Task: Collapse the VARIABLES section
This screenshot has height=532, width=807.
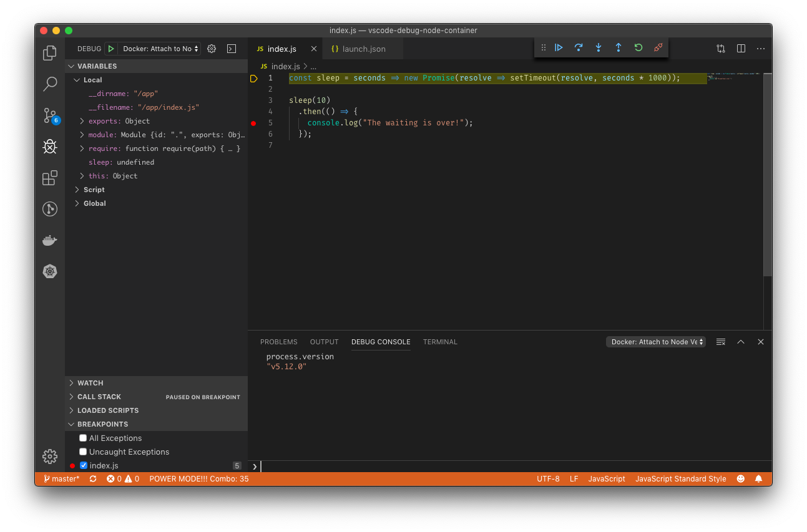Action: 156,66
